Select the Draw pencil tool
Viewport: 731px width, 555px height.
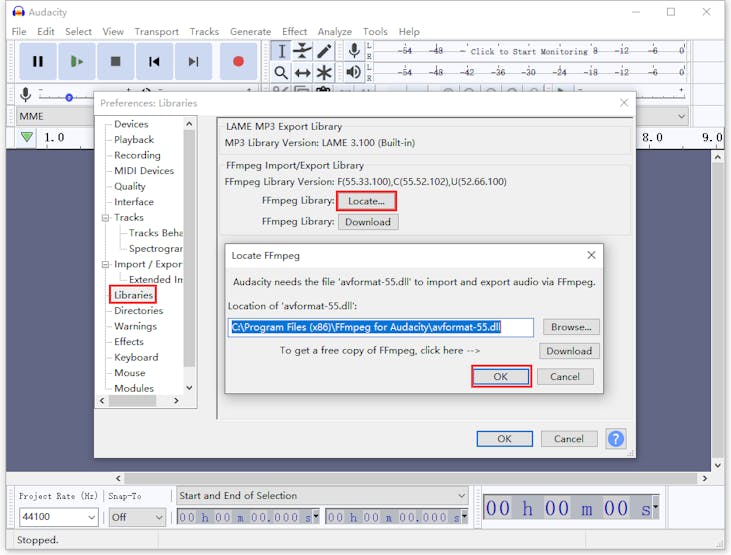pos(324,51)
